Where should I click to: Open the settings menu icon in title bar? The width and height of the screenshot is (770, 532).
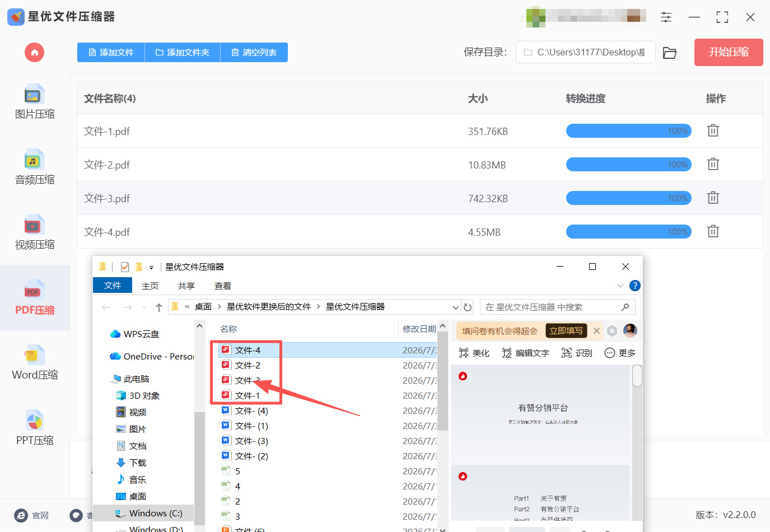pyautogui.click(x=666, y=17)
